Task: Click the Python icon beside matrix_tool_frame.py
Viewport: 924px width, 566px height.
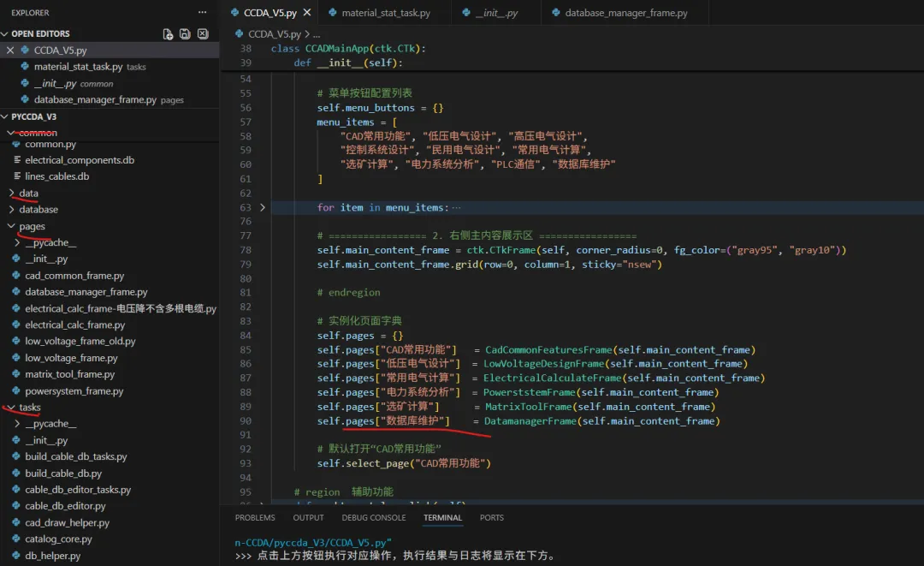Action: (16, 374)
